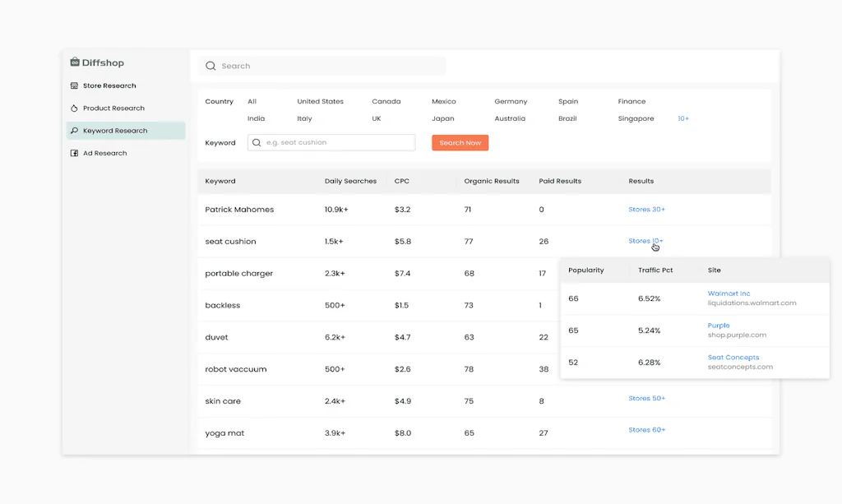This screenshot has width=842, height=504.
Task: Switch to the Keyword Research section
Action: click(x=115, y=130)
